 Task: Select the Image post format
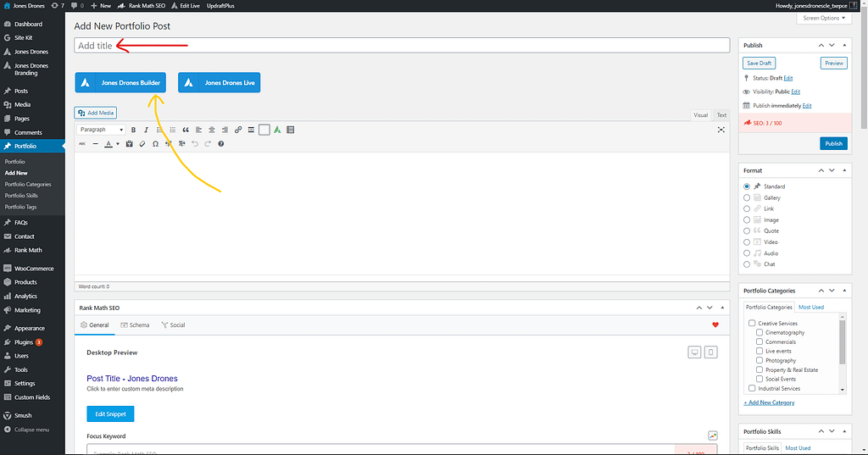747,219
